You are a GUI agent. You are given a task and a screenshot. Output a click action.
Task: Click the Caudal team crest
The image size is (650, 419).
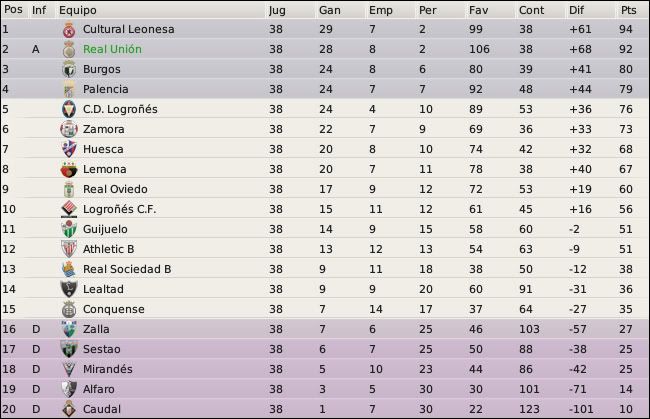pos(69,409)
